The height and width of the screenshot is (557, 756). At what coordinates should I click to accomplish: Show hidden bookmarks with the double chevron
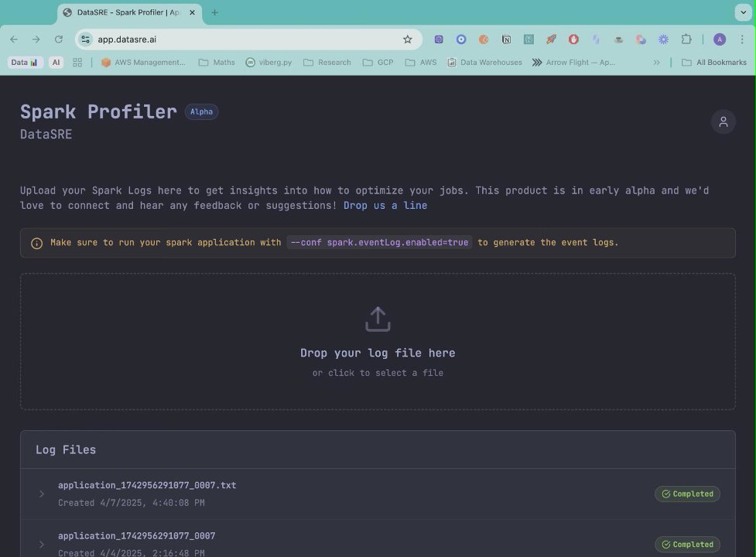(x=656, y=62)
